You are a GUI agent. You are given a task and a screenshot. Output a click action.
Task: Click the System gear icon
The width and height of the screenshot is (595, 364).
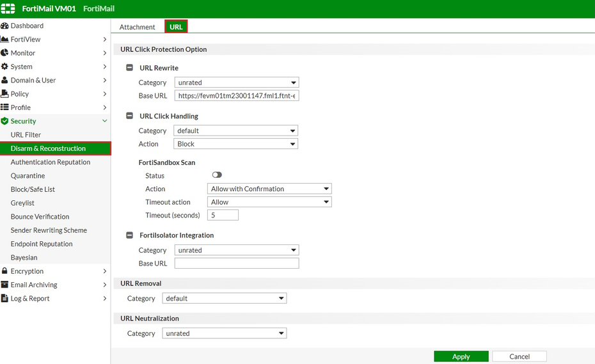click(4, 67)
